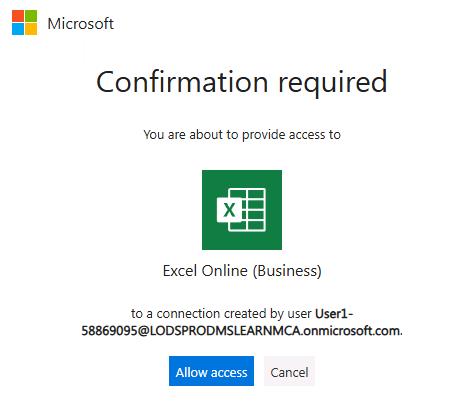Click the word Confirmation in heading
Viewport: 460px width, 418px height.
pos(182,82)
